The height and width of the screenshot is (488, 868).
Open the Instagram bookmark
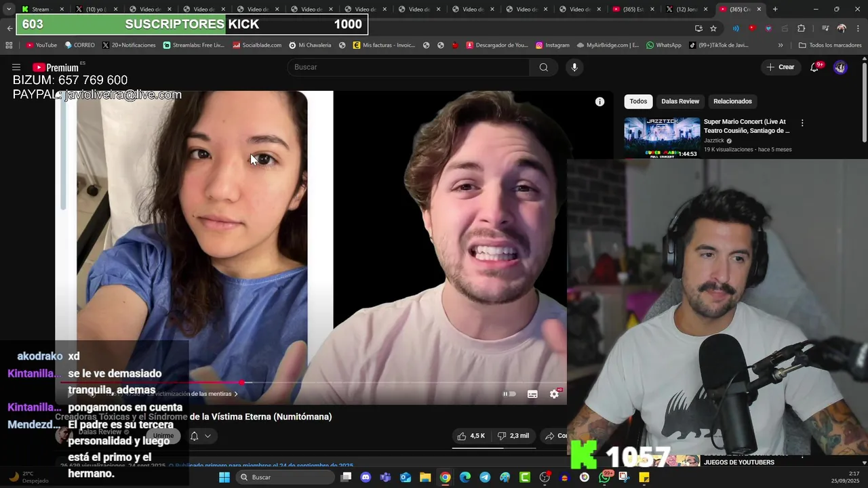coord(553,45)
